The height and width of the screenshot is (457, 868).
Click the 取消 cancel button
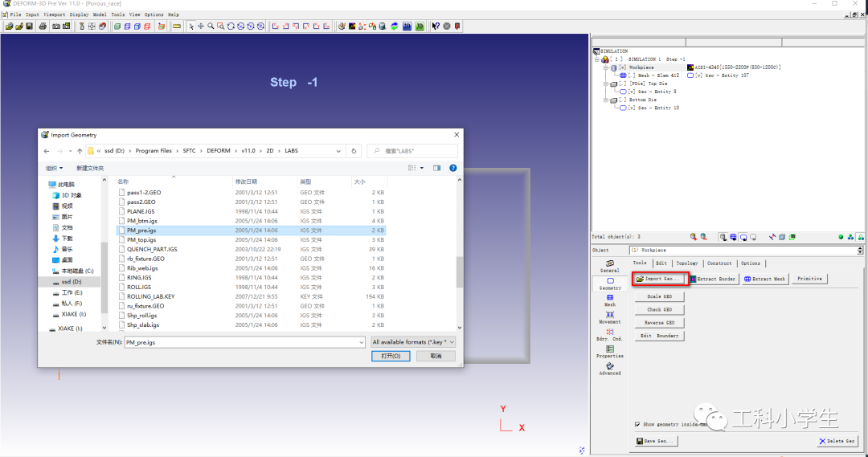tap(436, 356)
